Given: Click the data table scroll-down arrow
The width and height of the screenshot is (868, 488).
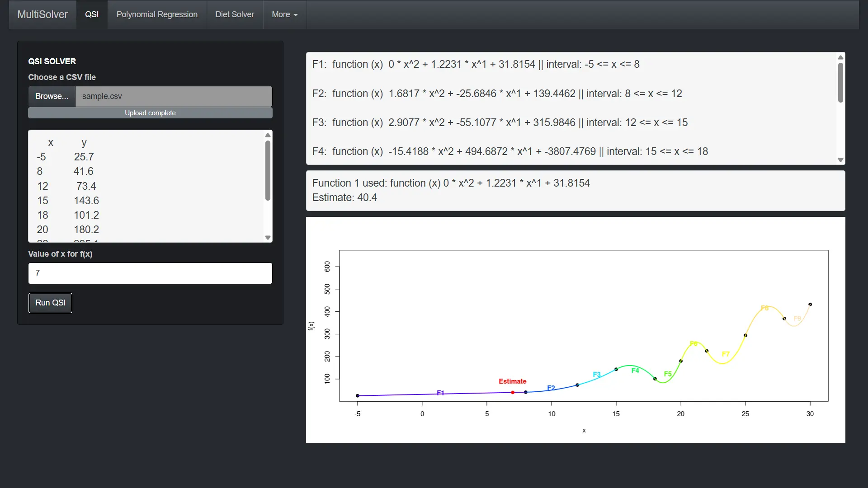Looking at the screenshot, I should 267,237.
